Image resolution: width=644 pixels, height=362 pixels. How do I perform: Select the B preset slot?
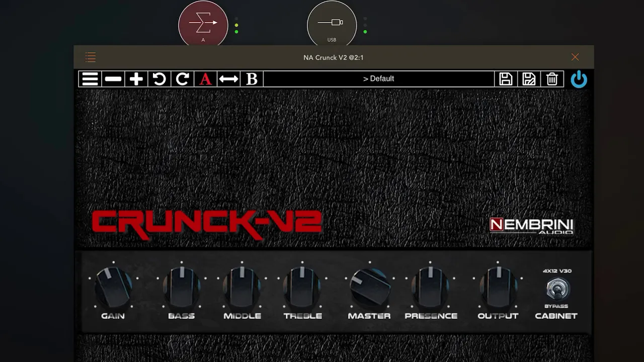[x=252, y=79]
